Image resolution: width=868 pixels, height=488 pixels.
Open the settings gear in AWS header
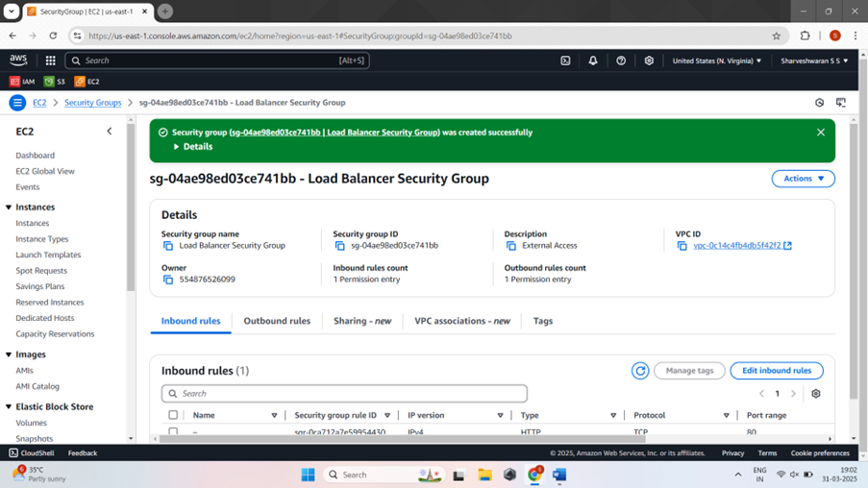click(649, 61)
